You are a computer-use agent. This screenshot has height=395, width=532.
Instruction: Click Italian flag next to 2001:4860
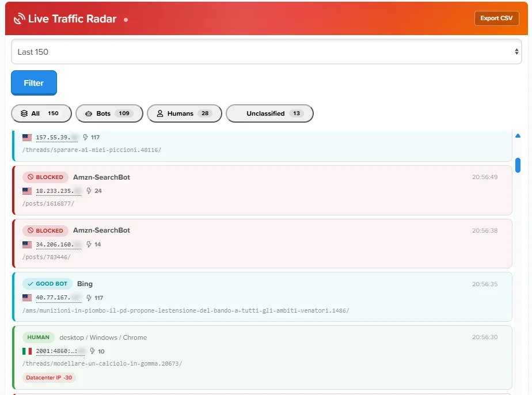[x=27, y=351]
